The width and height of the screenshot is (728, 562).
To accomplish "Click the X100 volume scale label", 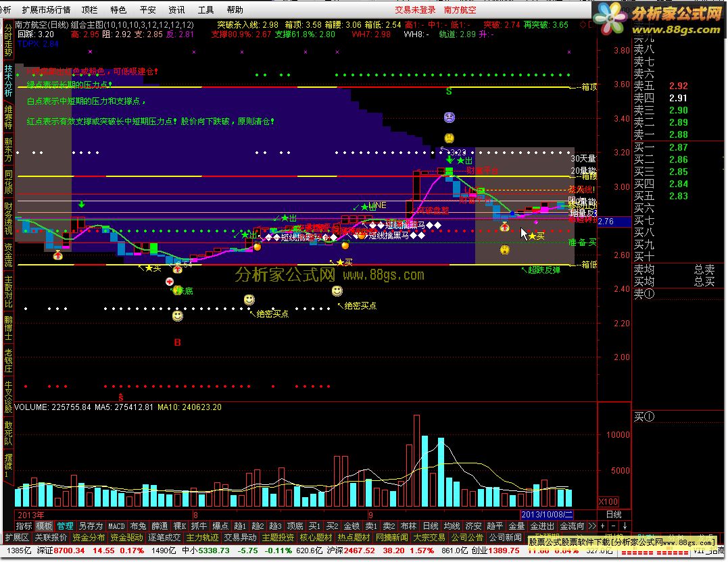I will click(x=608, y=501).
